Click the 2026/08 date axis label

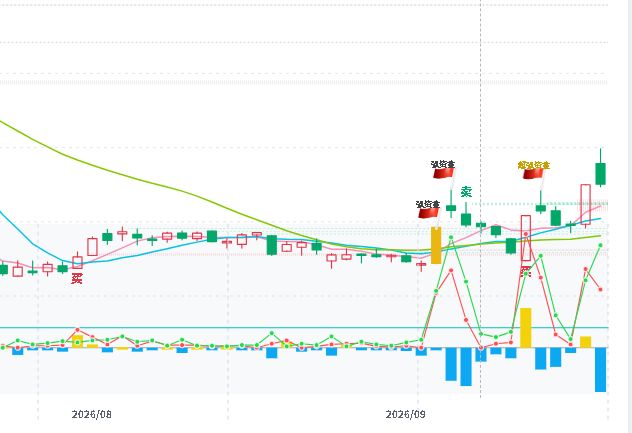(91, 414)
